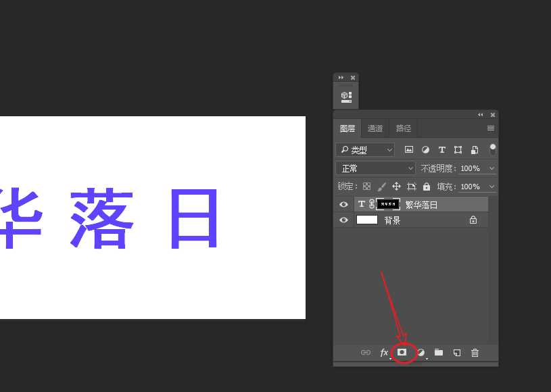Lock layer position
The height and width of the screenshot is (392, 551).
tap(396, 187)
